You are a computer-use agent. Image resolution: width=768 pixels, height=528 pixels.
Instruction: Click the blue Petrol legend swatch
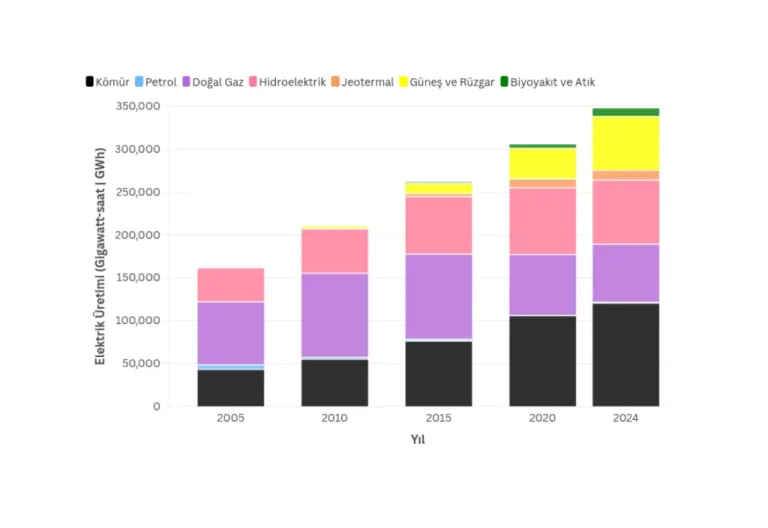pyautogui.click(x=139, y=81)
